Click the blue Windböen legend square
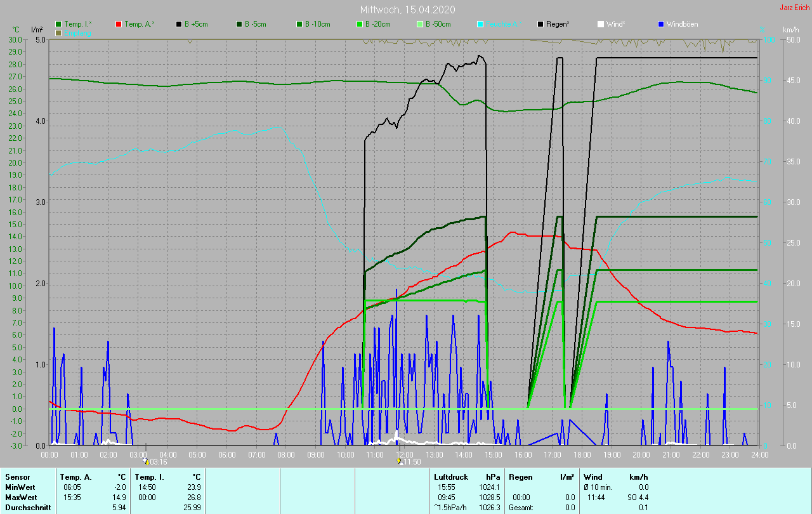The width and height of the screenshot is (812, 514). pyautogui.click(x=661, y=24)
